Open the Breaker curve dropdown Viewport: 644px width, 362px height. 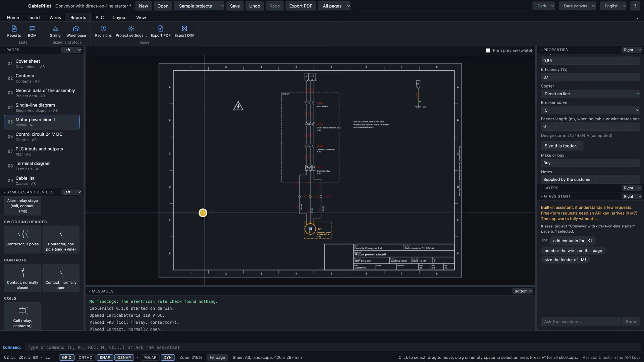click(x=590, y=110)
